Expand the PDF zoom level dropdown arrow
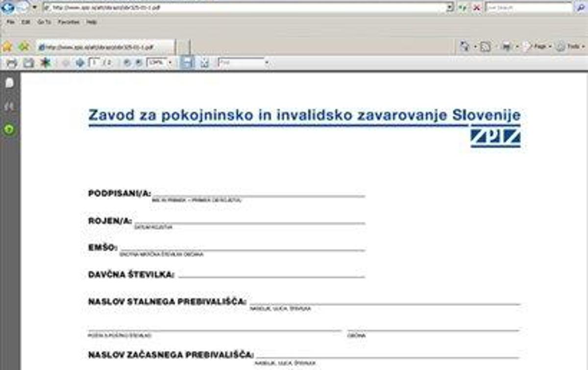This screenshot has height=370, width=588. pyautogui.click(x=170, y=63)
